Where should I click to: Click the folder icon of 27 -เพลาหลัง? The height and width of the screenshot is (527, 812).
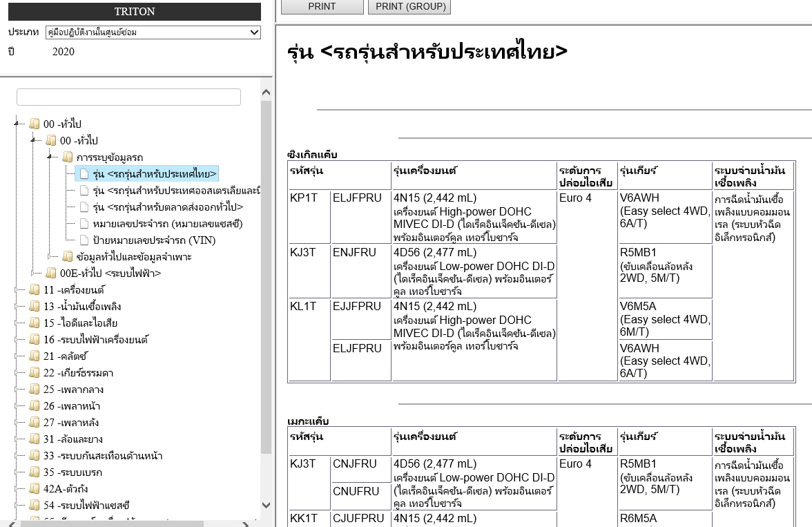tap(35, 422)
